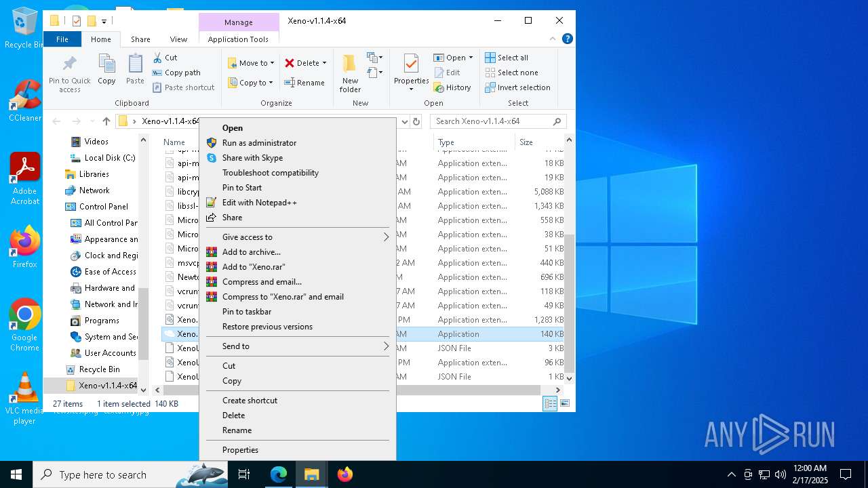Viewport: 868px width, 488px height.
Task: Open Firefox from the taskbar
Action: click(x=345, y=474)
